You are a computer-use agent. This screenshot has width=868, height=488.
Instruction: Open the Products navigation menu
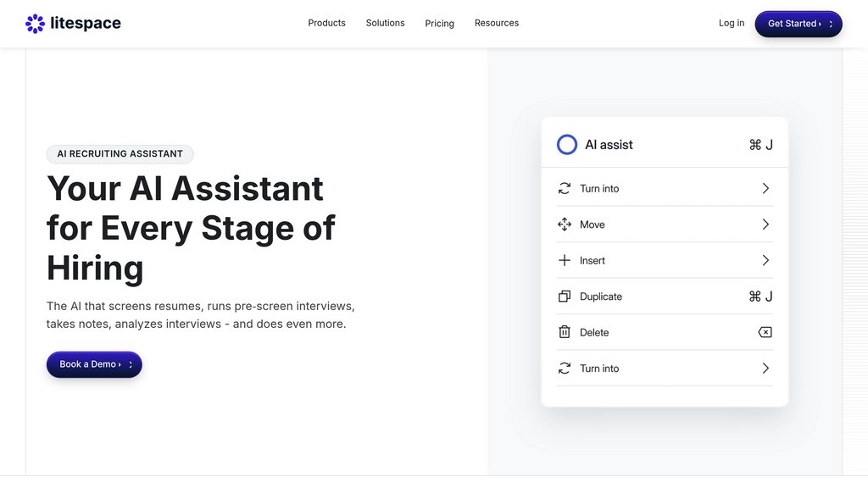pyautogui.click(x=326, y=23)
